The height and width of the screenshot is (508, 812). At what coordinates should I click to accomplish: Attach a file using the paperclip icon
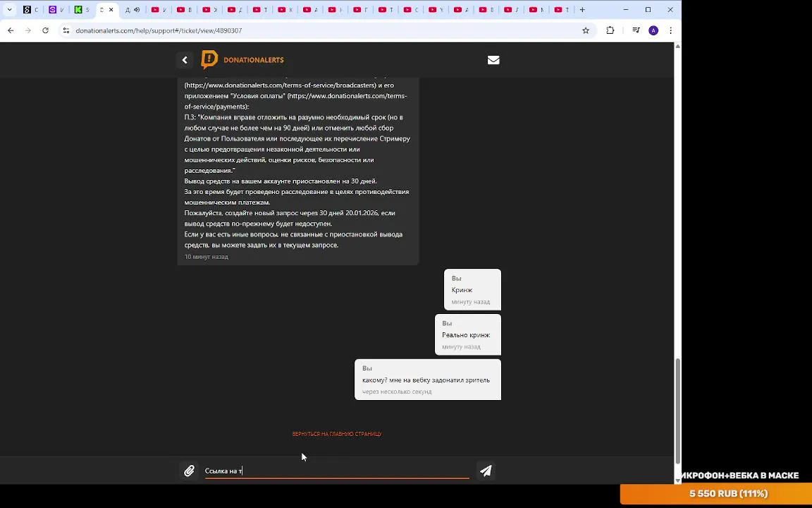[x=189, y=471]
